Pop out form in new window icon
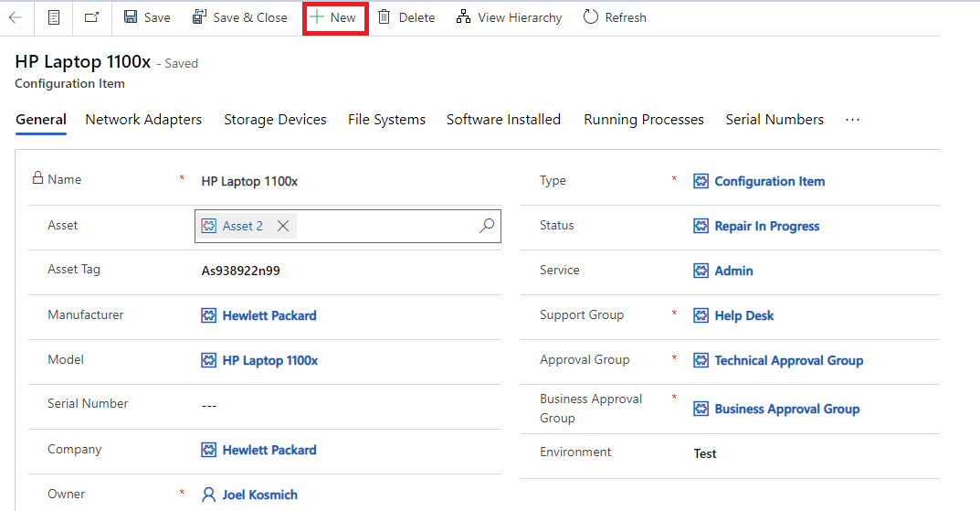 click(x=92, y=17)
